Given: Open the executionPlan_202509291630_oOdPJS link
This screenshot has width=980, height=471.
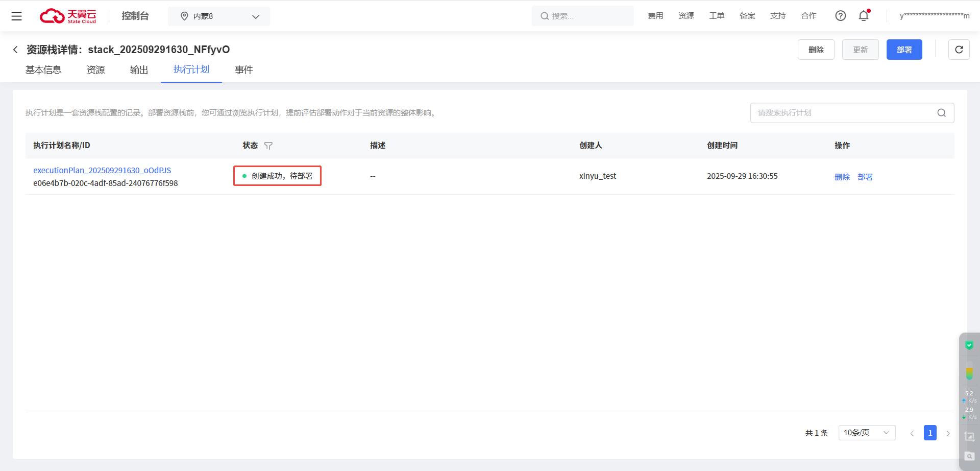Looking at the screenshot, I should 102,171.
